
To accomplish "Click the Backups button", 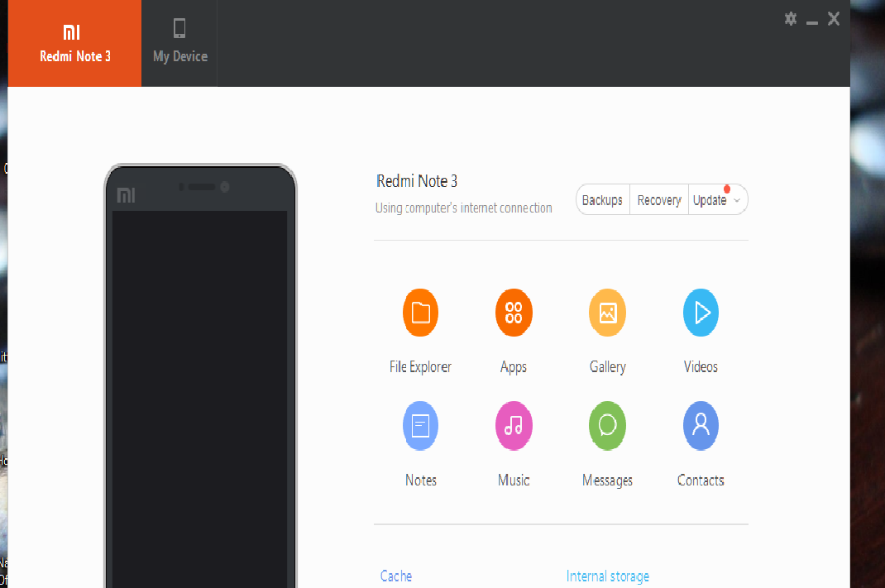I will pyautogui.click(x=602, y=200).
